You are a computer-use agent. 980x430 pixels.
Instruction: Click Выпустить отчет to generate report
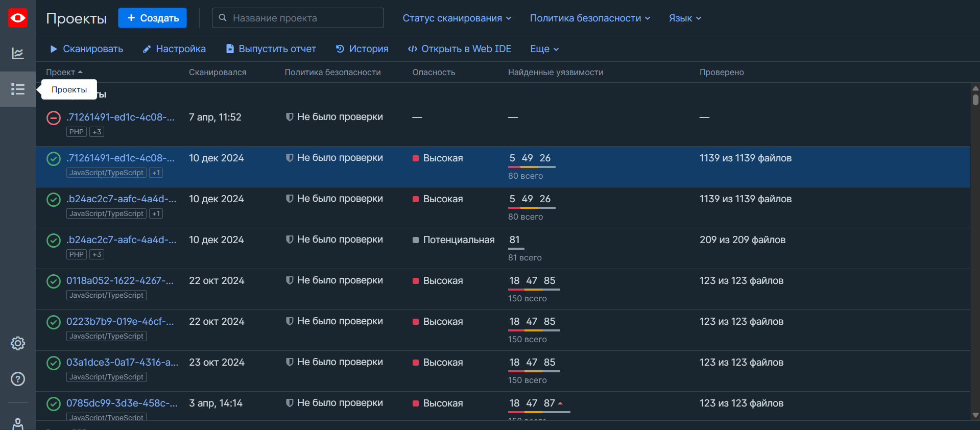click(x=271, y=49)
